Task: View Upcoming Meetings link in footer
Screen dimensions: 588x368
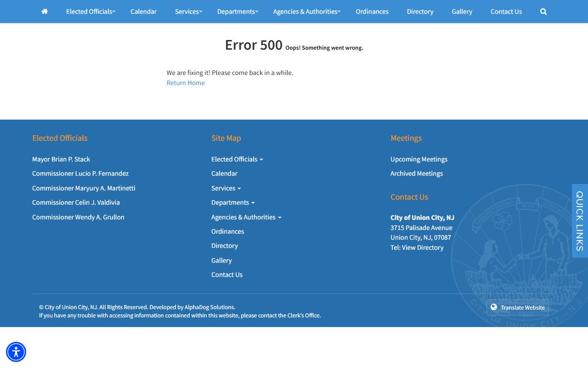Action: click(419, 159)
